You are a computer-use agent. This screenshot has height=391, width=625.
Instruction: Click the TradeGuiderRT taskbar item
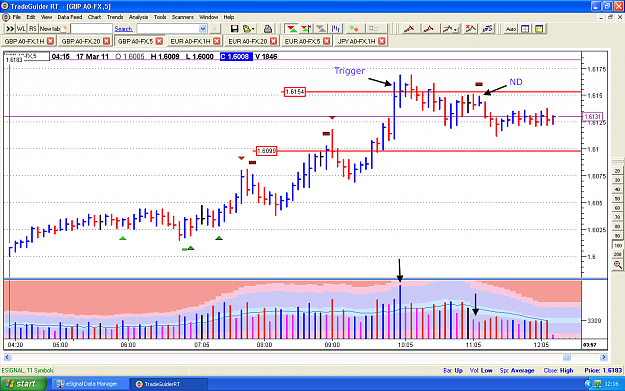tap(169, 384)
